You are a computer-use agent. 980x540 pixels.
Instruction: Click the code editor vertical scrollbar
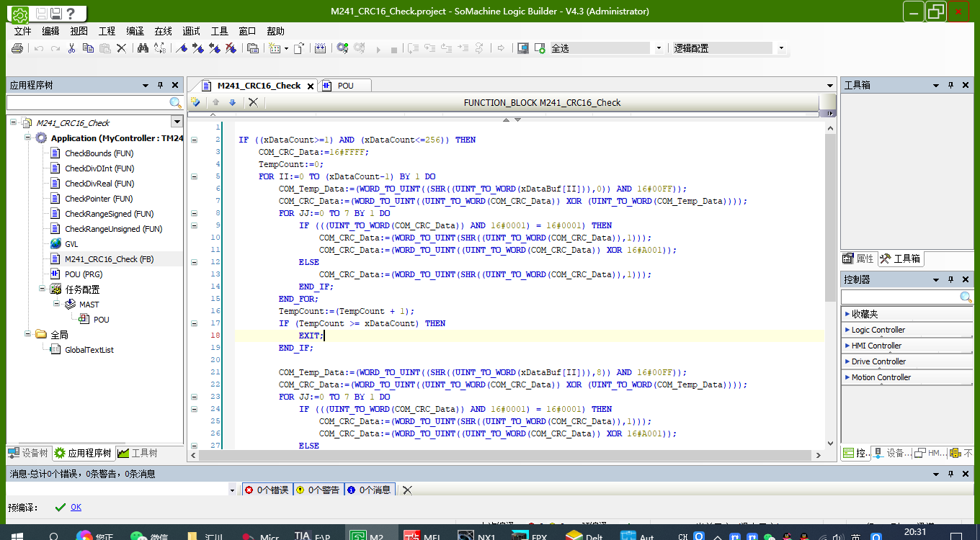830,216
